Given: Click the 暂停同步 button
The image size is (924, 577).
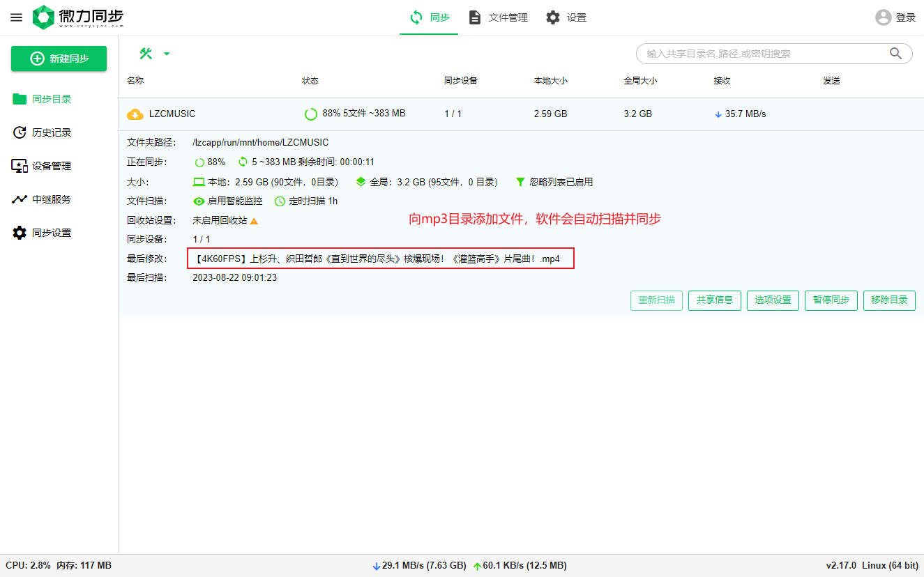Looking at the screenshot, I should point(831,300).
